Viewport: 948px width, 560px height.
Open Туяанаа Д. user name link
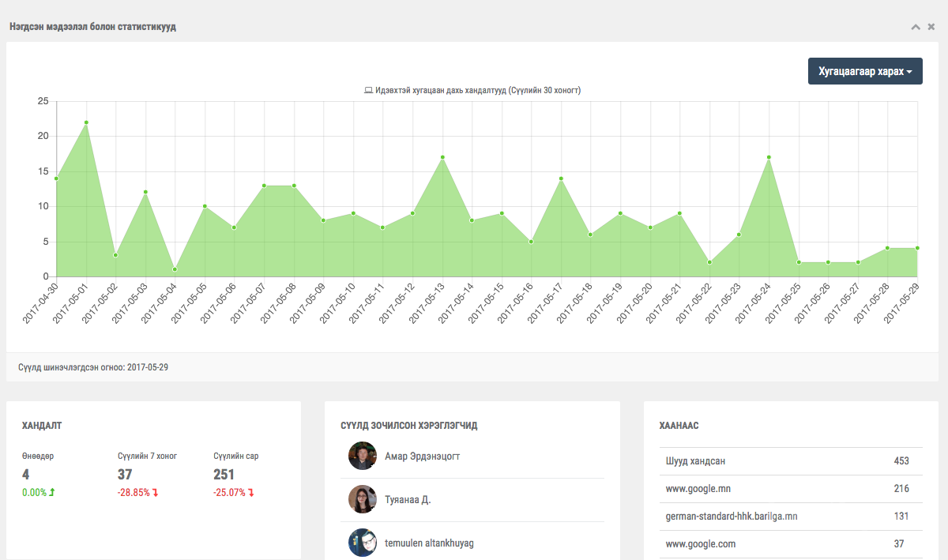(408, 500)
